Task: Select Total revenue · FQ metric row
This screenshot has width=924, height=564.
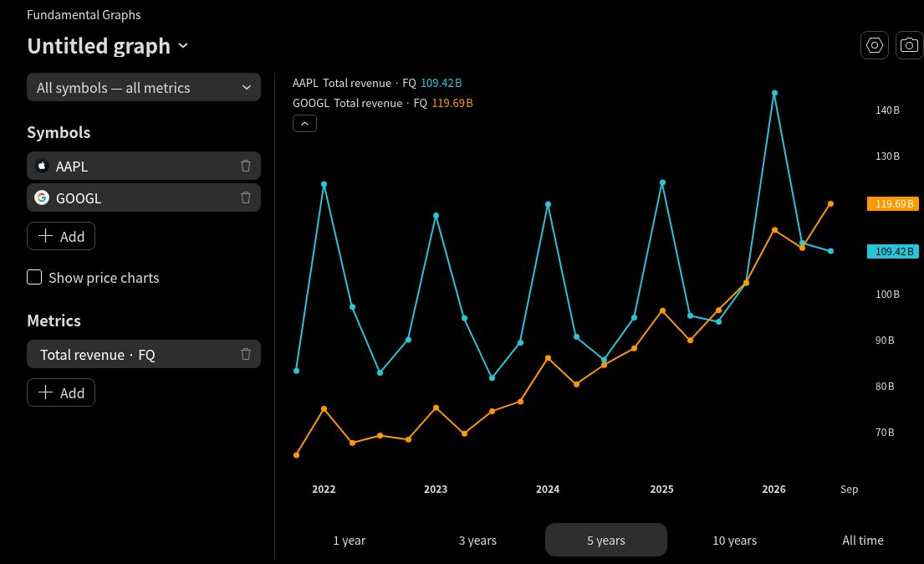Action: tap(144, 354)
